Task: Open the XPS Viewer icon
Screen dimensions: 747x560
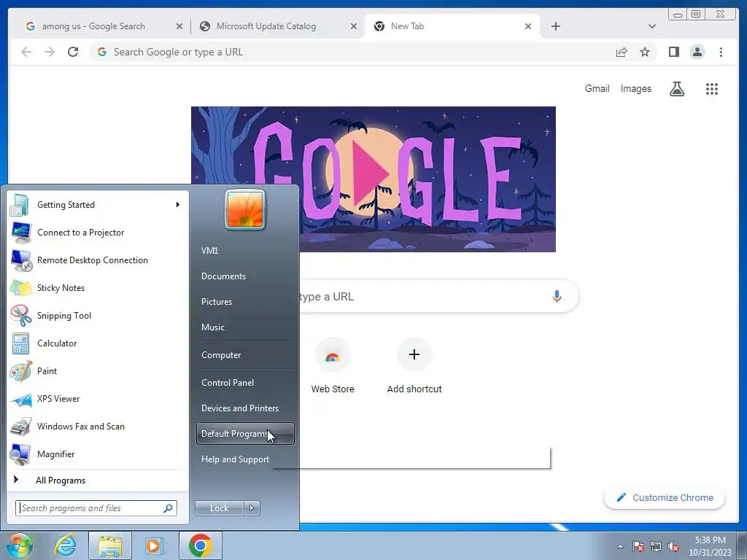Action: pos(21,399)
